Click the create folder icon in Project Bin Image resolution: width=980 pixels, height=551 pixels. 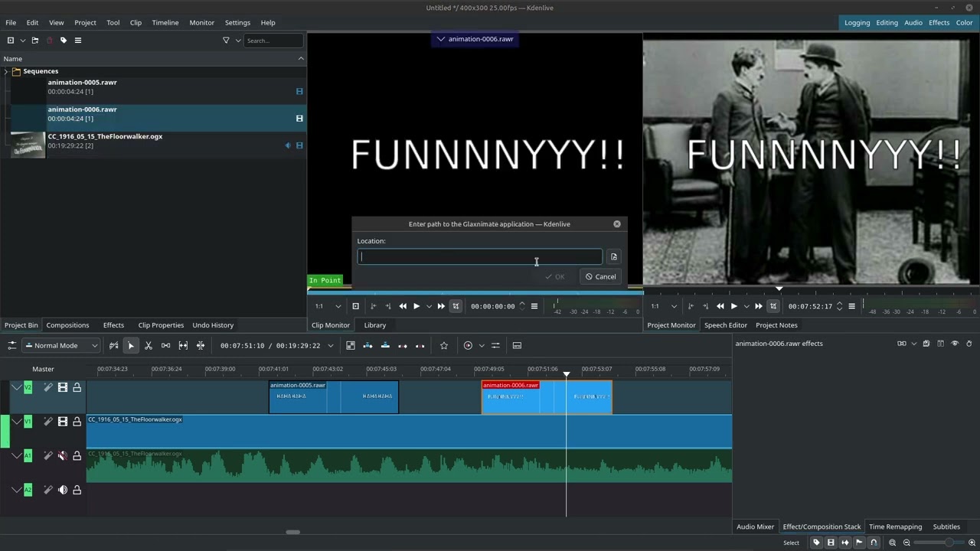coord(34,40)
